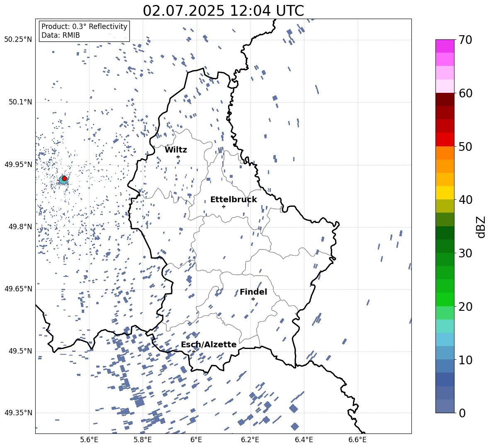Click the 6°E longitude label
This screenshot has width=491, height=448.
click(x=196, y=440)
